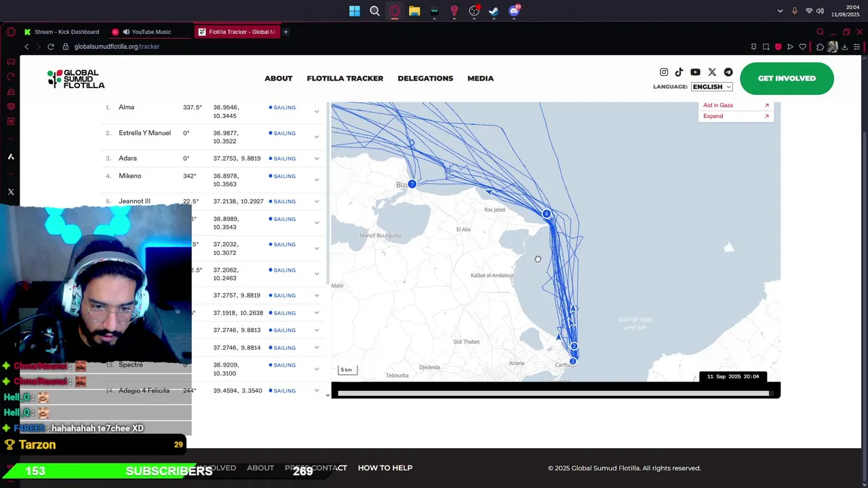Viewport: 868px width, 488px height.
Task: Open Steam from the taskbar
Action: pyautogui.click(x=494, y=11)
